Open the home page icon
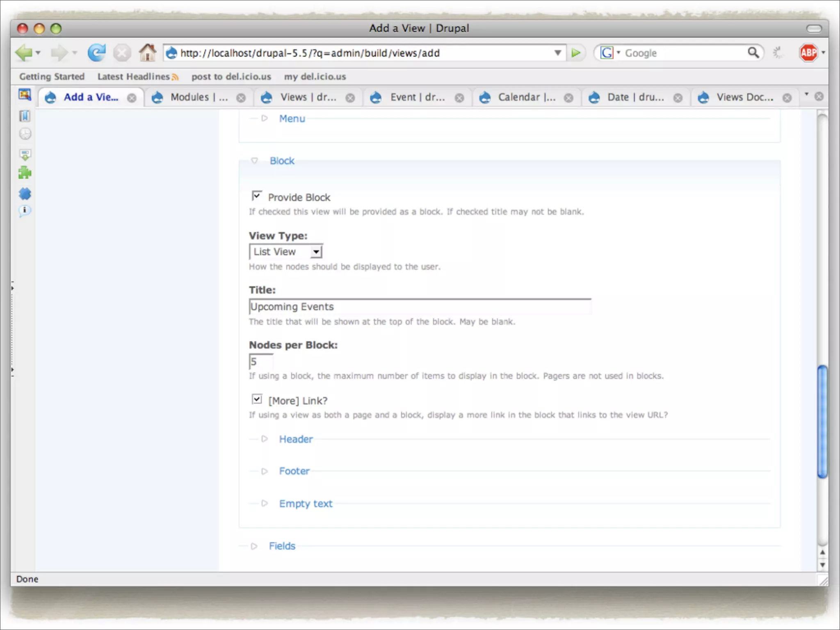Screen dimensions: 840x630 147,53
